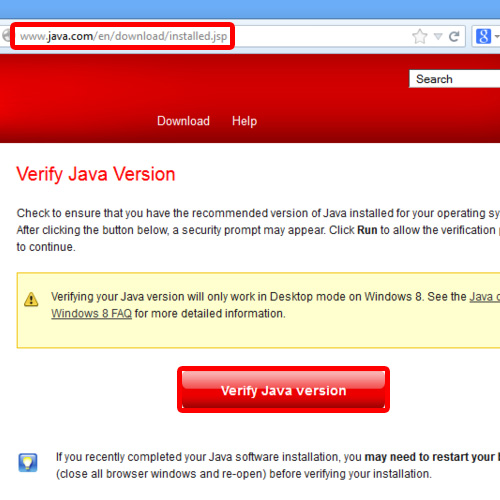Click text 'may need to restart your'
The width and height of the screenshot is (500, 500).
429,457
